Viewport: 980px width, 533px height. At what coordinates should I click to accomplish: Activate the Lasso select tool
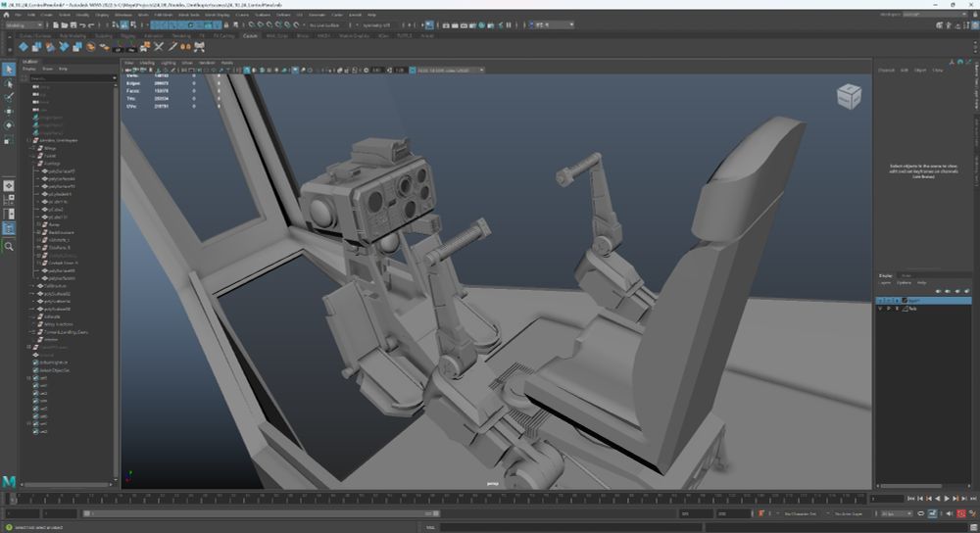[9, 83]
